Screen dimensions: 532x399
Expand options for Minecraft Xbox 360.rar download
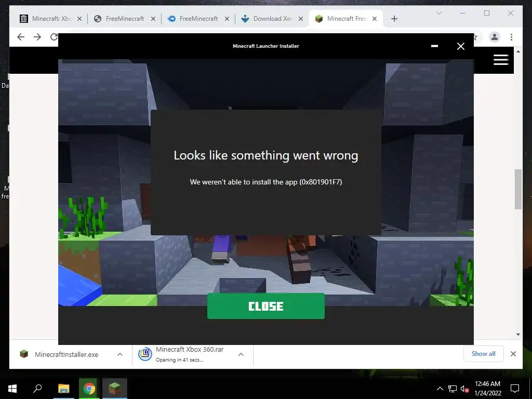(241, 354)
